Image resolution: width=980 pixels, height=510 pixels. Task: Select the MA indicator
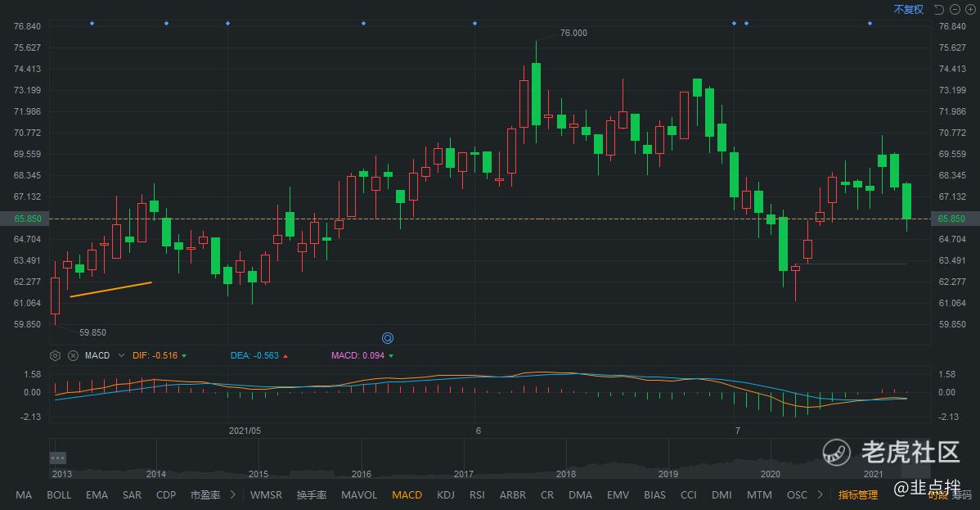[x=24, y=495]
